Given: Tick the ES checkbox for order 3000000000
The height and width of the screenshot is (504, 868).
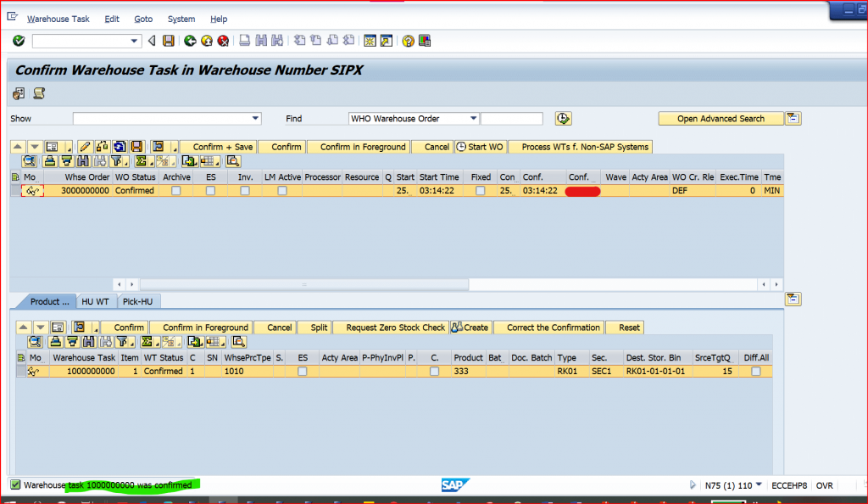Looking at the screenshot, I should (x=210, y=191).
